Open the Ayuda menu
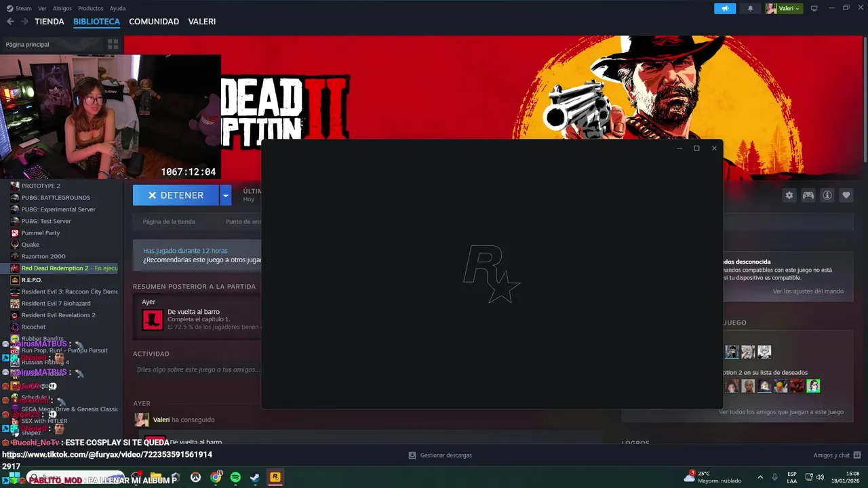 (x=118, y=8)
